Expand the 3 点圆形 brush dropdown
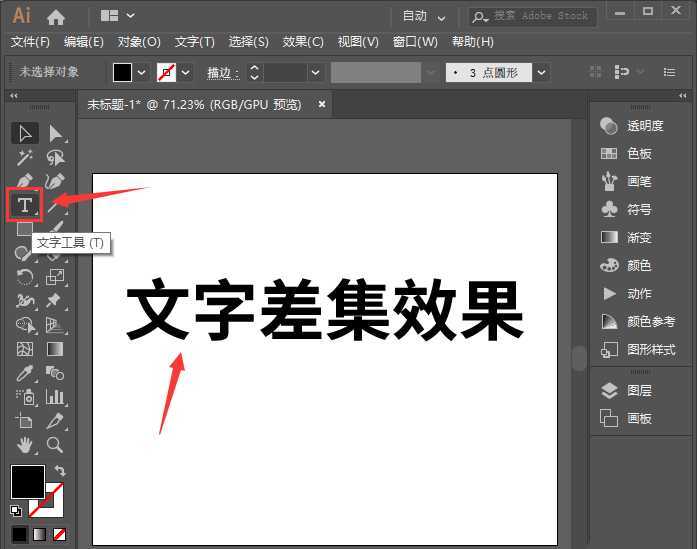Viewport: 697px width, 549px height. [541, 73]
